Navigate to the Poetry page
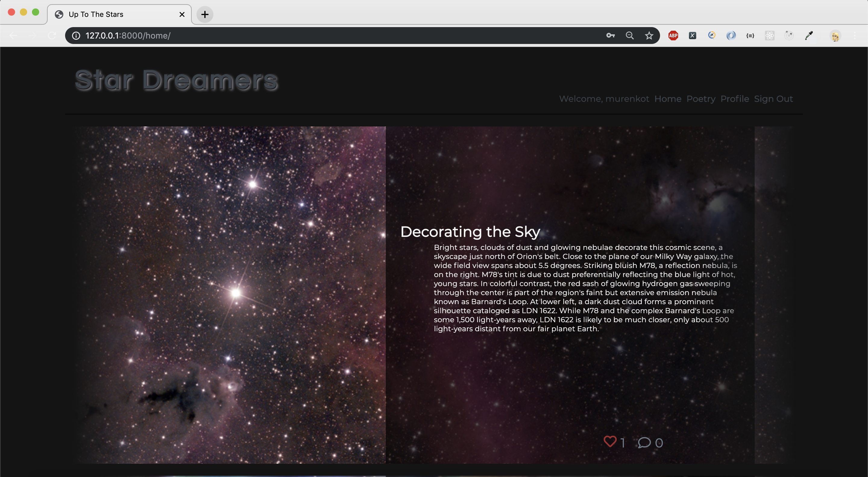Screen dimensions: 868x477 pos(701,99)
